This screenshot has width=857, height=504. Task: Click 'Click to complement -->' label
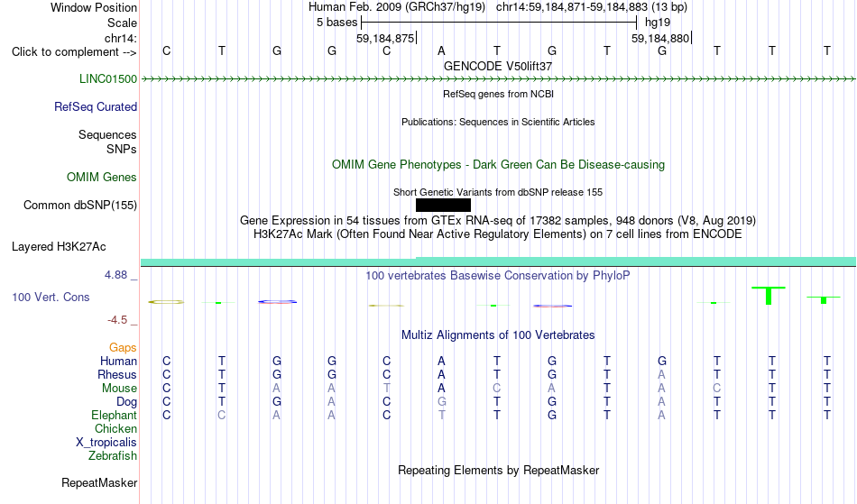74,52
